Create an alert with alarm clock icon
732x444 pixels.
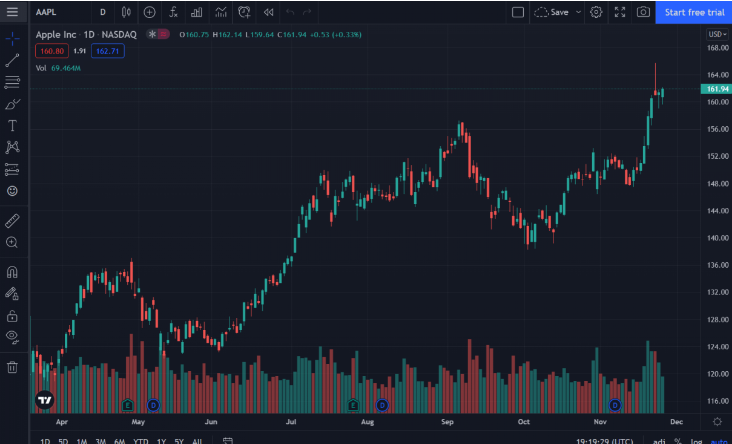point(244,12)
